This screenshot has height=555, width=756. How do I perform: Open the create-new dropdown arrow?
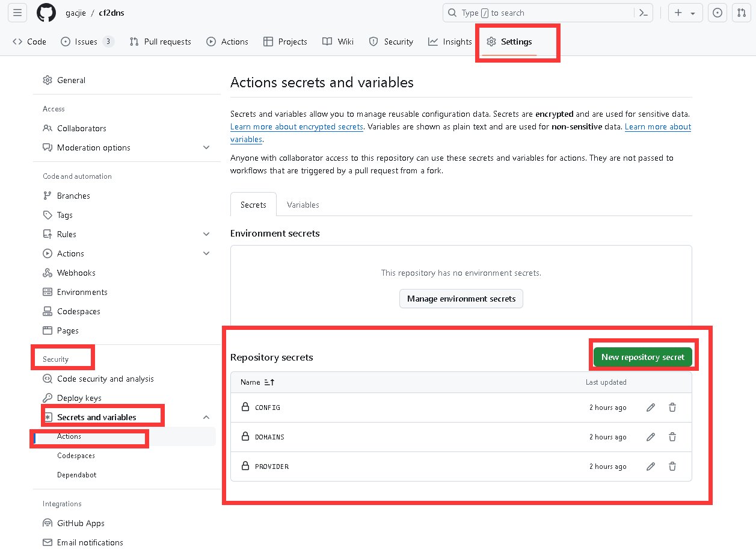pyautogui.click(x=693, y=13)
